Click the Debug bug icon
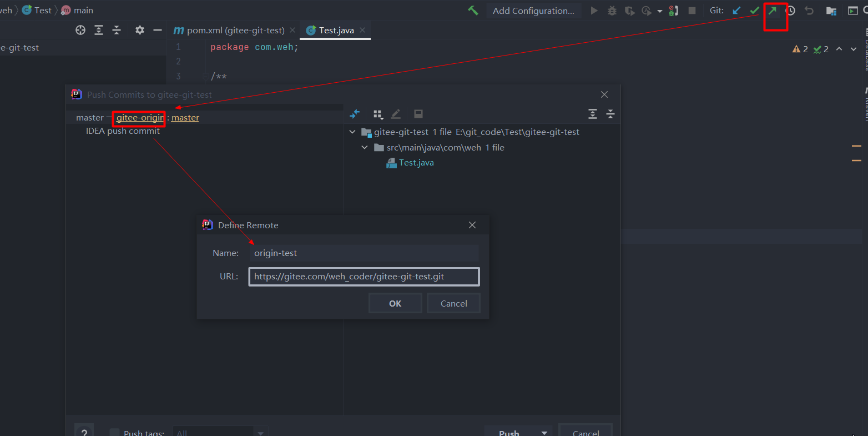This screenshot has height=436, width=868. (x=612, y=11)
